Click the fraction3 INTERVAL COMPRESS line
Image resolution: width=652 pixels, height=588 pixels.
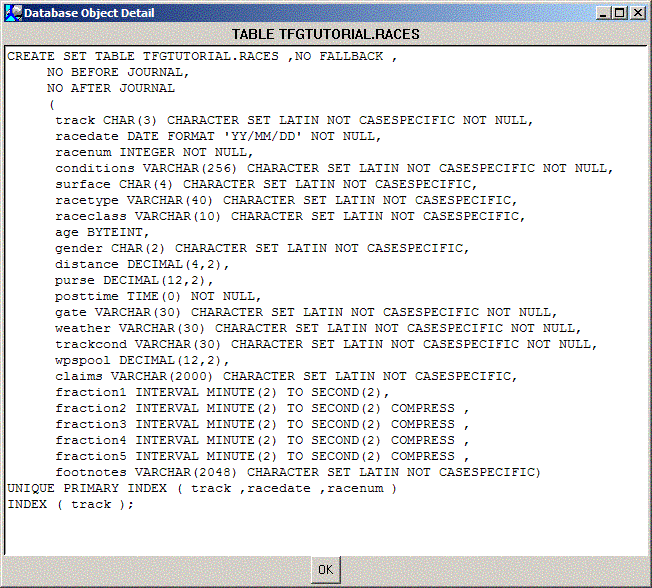click(262, 424)
